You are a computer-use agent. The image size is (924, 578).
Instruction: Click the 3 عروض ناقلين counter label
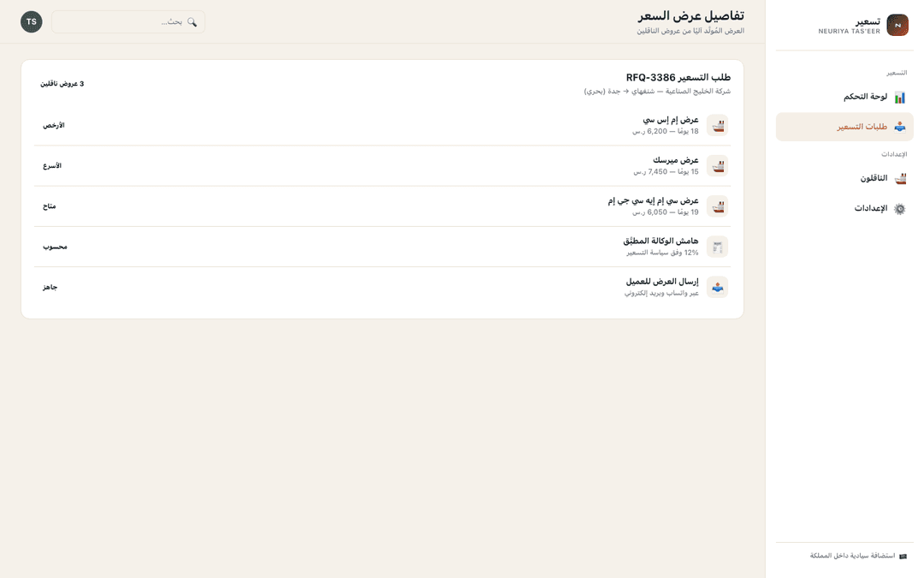pos(62,84)
